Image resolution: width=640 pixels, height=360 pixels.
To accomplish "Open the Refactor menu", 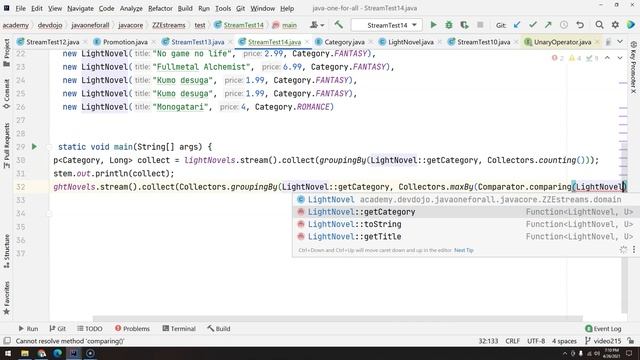I will [160, 8].
